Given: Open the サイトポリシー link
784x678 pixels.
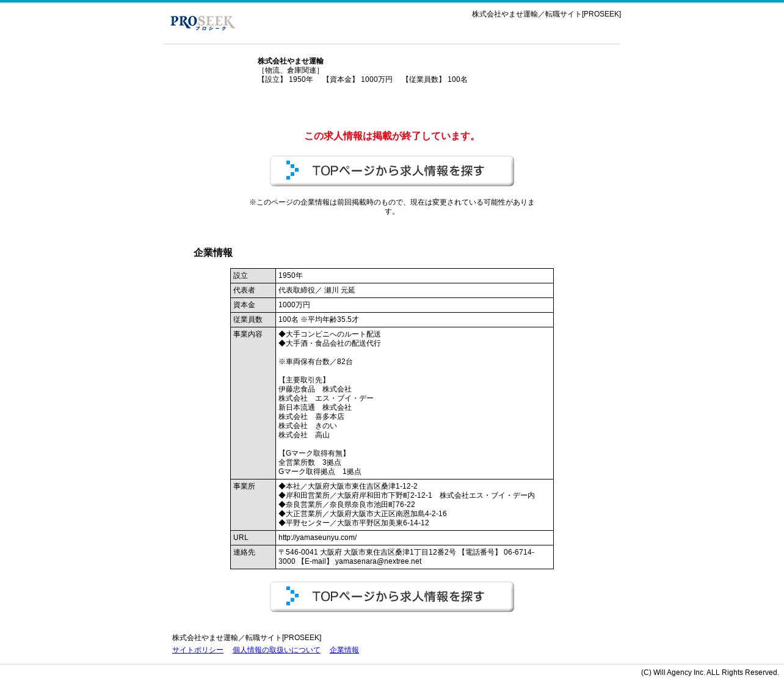Looking at the screenshot, I should (x=198, y=650).
